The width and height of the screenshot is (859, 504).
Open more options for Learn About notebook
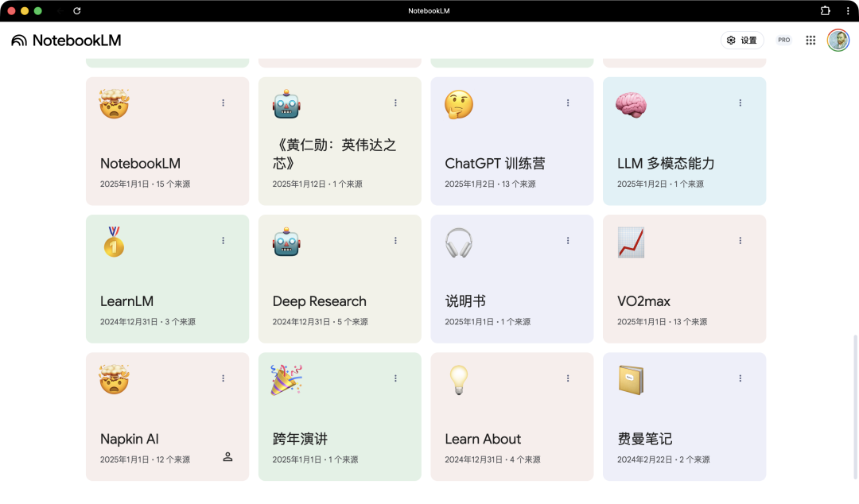click(568, 378)
